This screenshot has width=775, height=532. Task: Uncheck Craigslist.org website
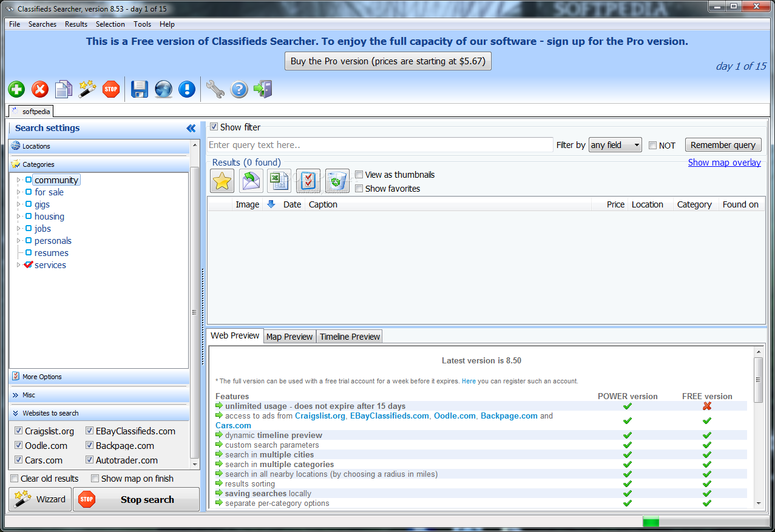coord(19,431)
